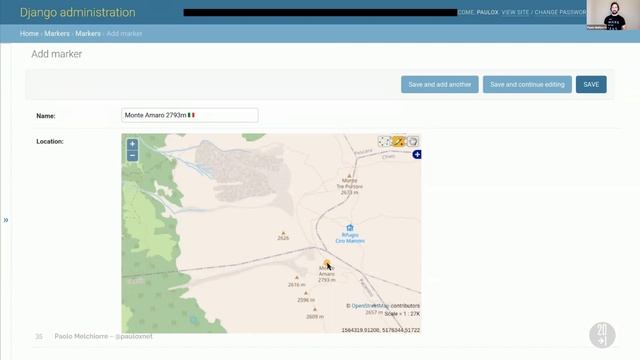The height and width of the screenshot is (360, 640).
Task: Open Markers breadcrumb directly after Home
Action: [x=57, y=33]
